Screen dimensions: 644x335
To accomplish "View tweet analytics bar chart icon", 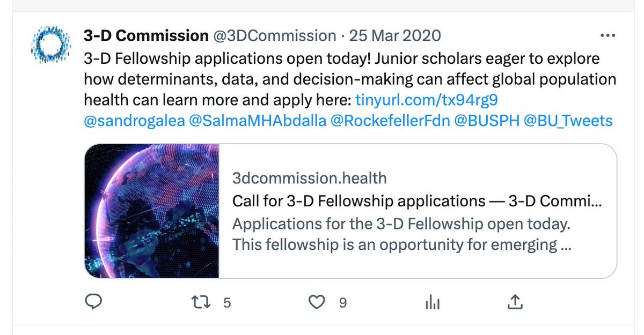I will 432,303.
